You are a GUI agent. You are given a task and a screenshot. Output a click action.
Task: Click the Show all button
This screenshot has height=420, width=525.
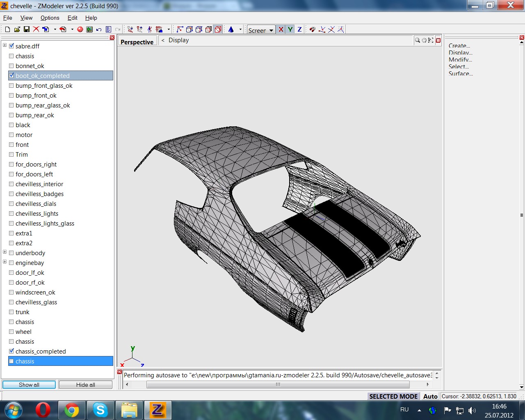point(29,385)
